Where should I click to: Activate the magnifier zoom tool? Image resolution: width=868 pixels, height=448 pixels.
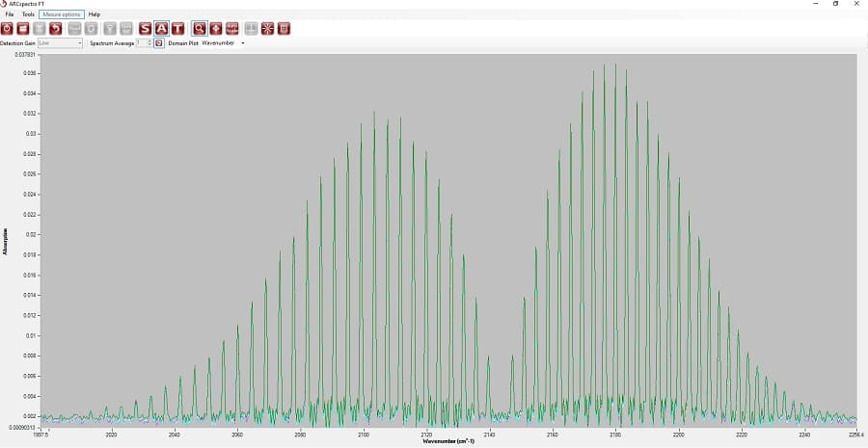tap(199, 29)
